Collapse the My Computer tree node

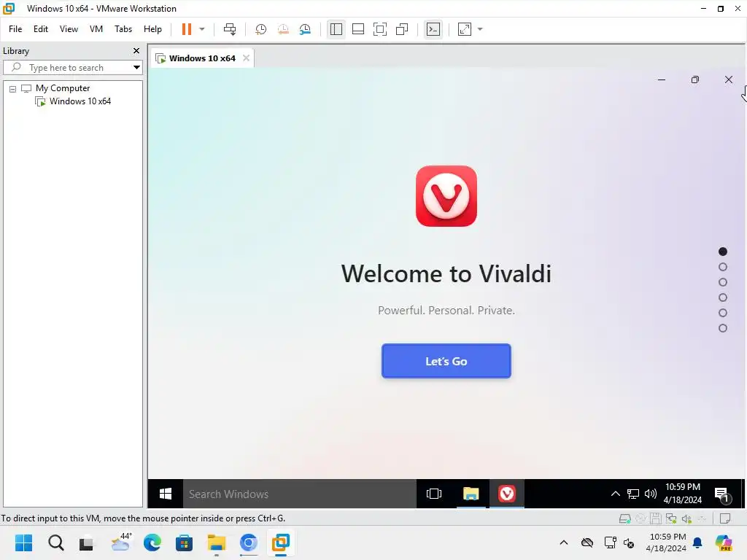[13, 88]
